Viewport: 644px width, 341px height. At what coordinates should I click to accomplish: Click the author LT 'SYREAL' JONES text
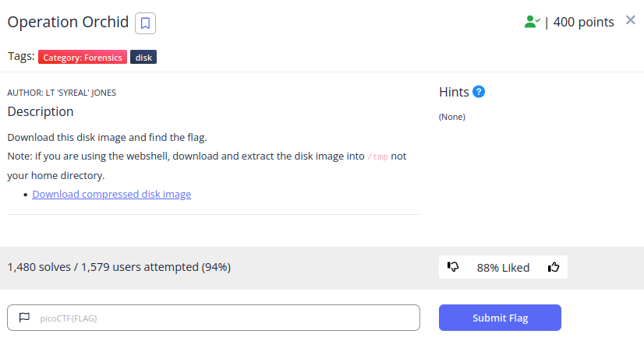(62, 93)
